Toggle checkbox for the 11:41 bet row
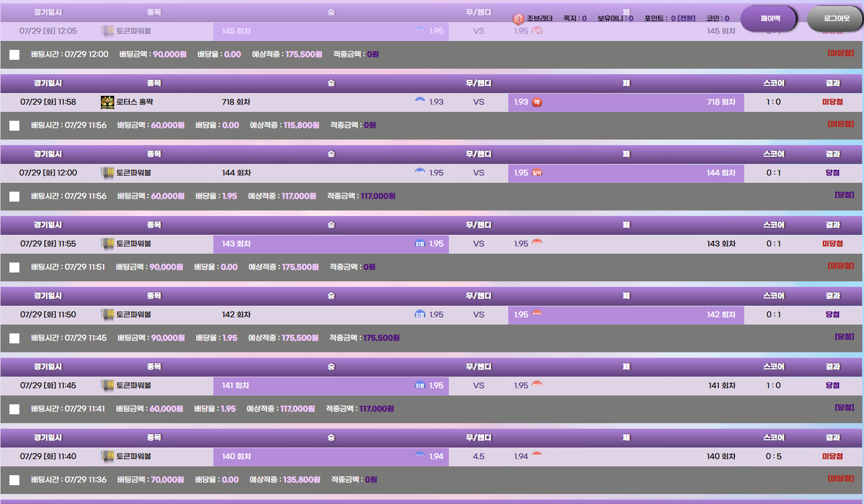Screen dimensions: 864x504 click(x=14, y=409)
